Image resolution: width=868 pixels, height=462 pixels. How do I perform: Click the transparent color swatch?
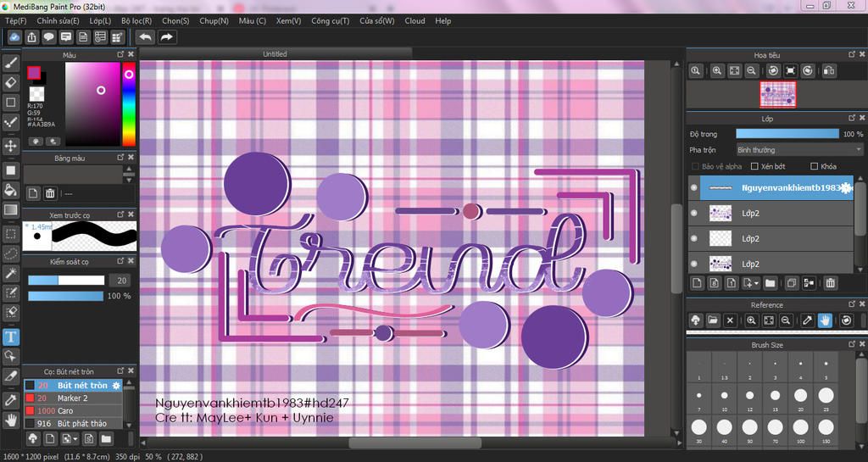37,93
